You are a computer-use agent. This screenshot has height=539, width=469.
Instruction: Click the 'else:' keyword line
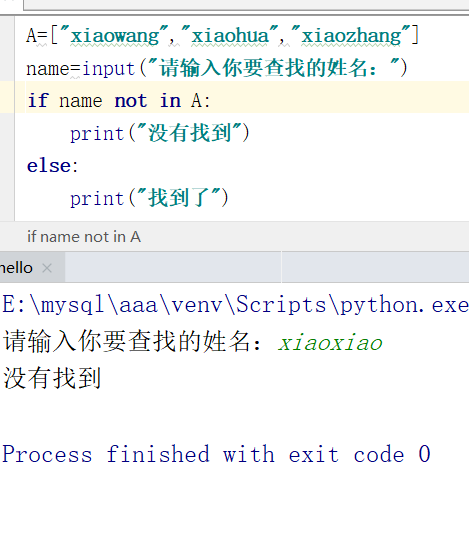pyautogui.click(x=53, y=166)
